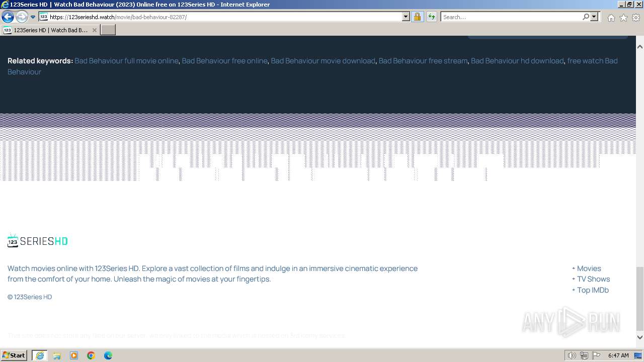Open the Tools gear icon
Viewport: 644px width, 362px height.
[636, 18]
